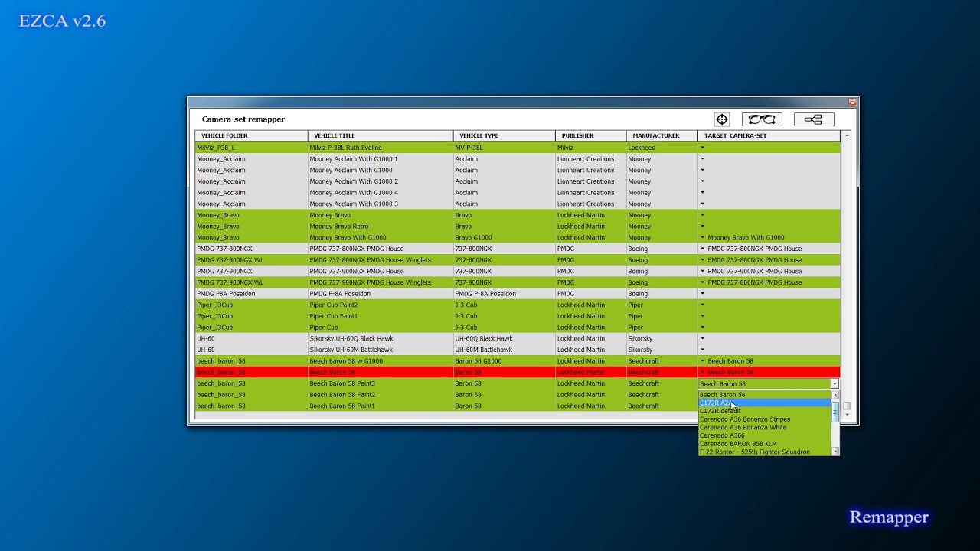Select red highlighted 'Beech Baron 58' title cell
This screenshot has height=551, width=980.
pyautogui.click(x=381, y=372)
